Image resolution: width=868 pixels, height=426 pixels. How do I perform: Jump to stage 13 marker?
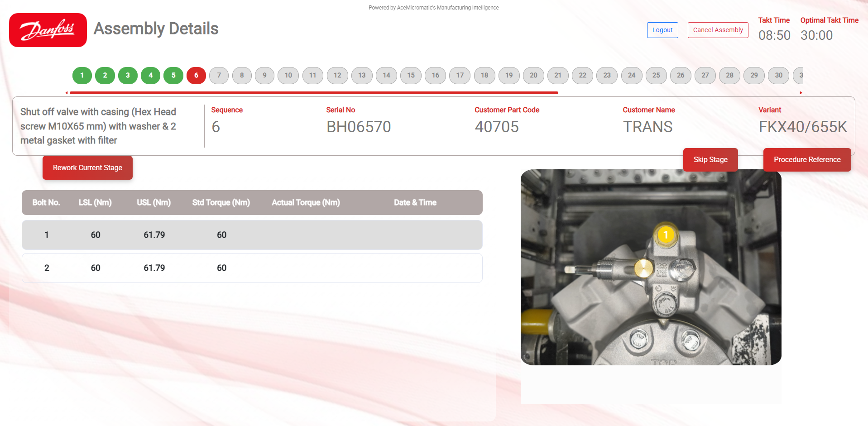click(x=362, y=76)
